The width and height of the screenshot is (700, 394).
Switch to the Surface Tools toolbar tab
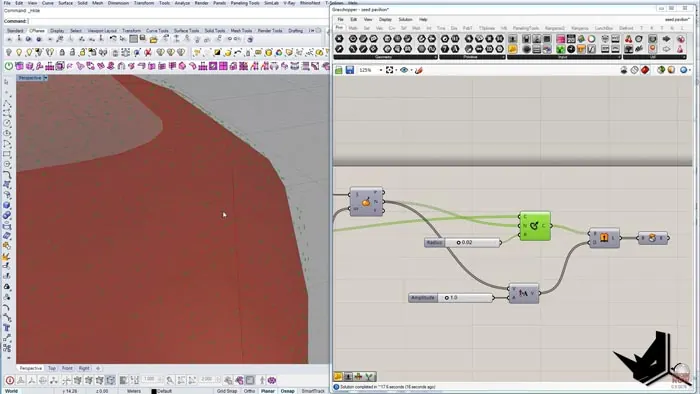point(186,31)
